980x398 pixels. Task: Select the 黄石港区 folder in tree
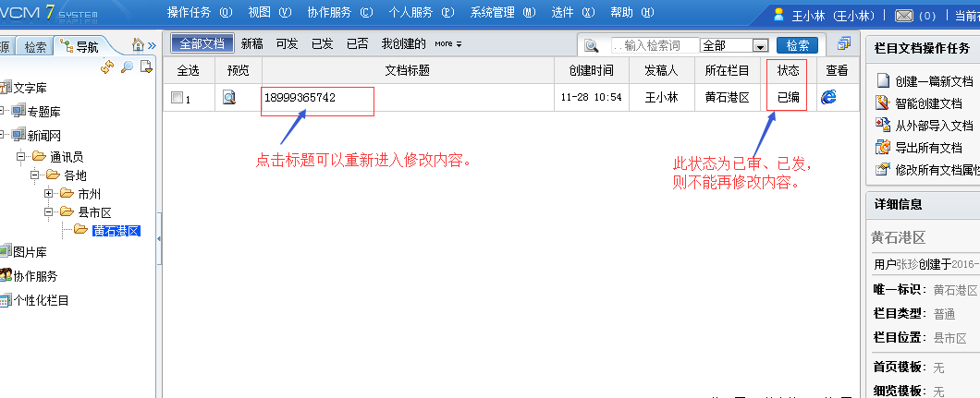tap(116, 230)
